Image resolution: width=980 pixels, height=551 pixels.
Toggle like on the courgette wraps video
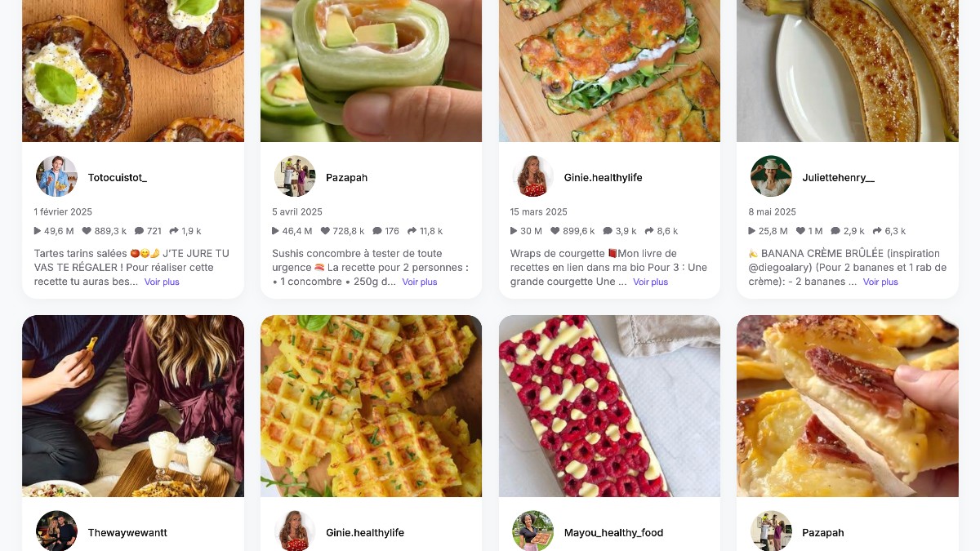tap(555, 230)
